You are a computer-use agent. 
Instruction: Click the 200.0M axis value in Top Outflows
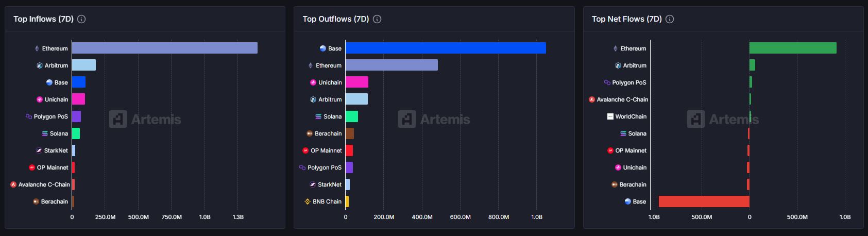[384, 217]
